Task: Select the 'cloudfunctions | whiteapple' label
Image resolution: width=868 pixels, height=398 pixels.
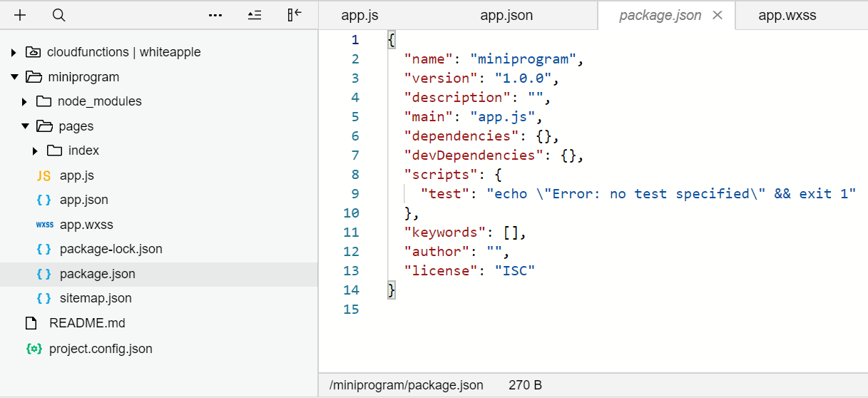Action: tap(124, 52)
